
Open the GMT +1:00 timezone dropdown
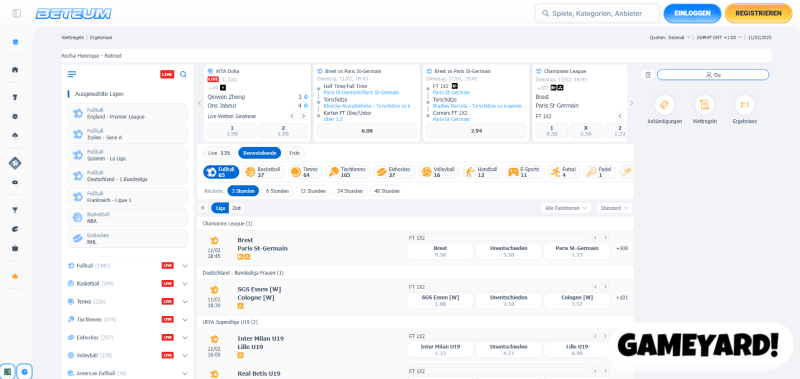719,37
